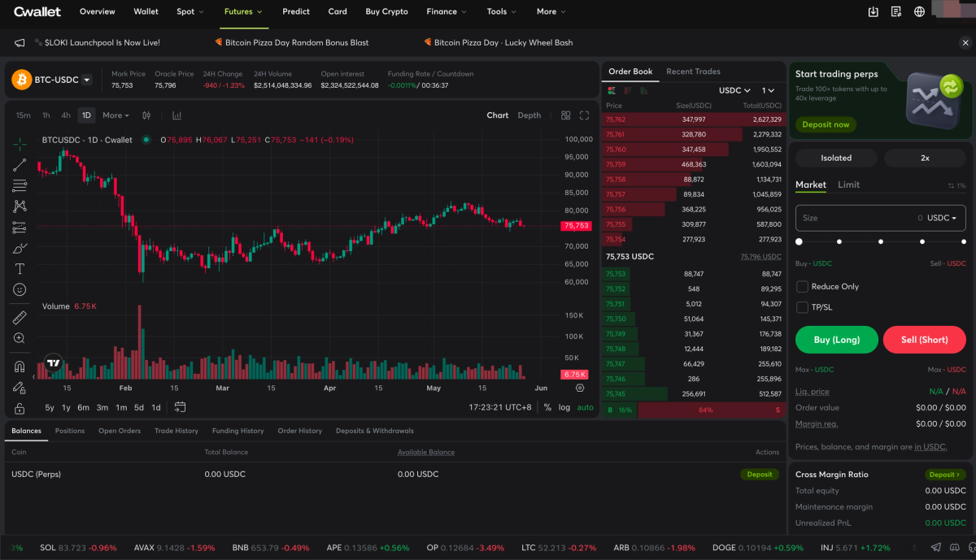
Task: Toggle the indicator visibility dot by BTCUSDC
Action: (146, 140)
